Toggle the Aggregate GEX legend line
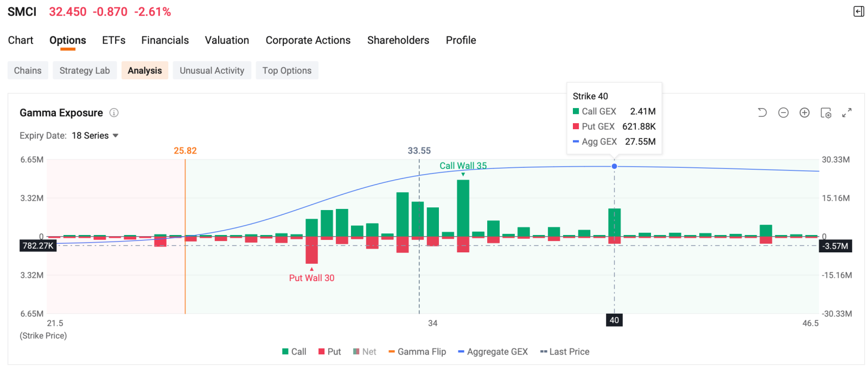 click(493, 352)
